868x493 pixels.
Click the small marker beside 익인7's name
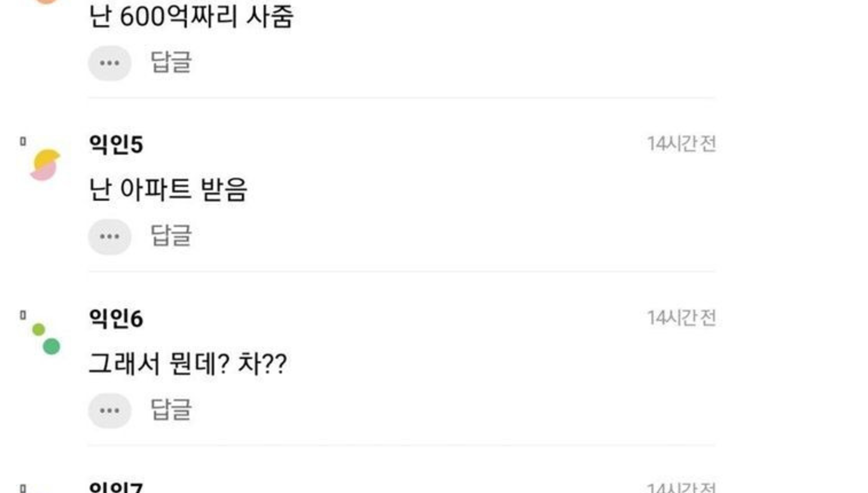23,488
